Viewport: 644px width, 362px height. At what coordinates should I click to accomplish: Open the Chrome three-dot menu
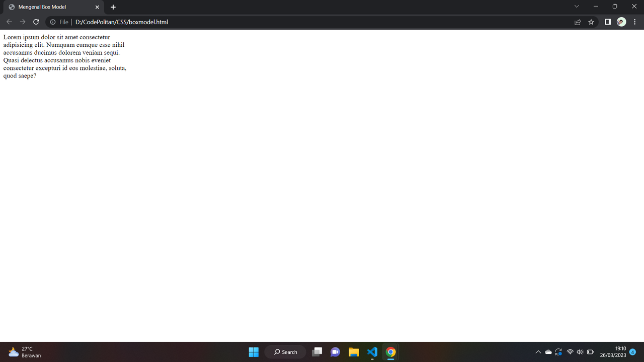[634, 22]
